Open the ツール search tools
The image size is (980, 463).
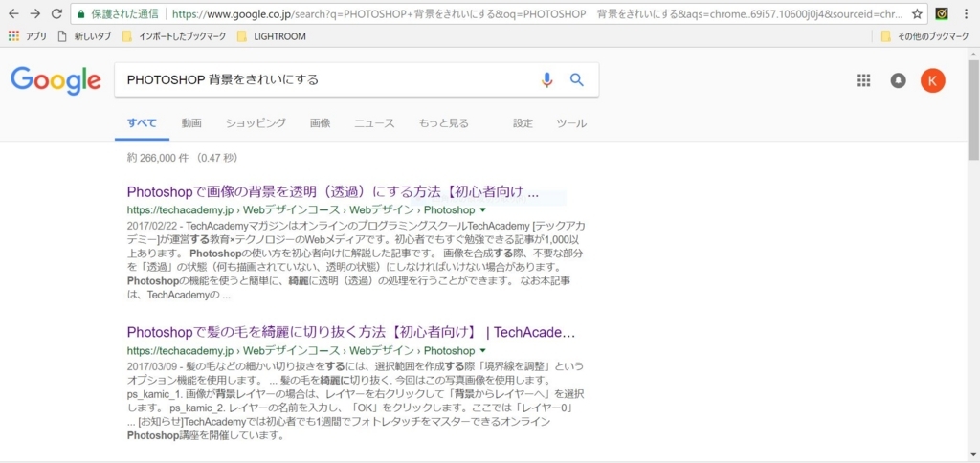[x=571, y=123]
